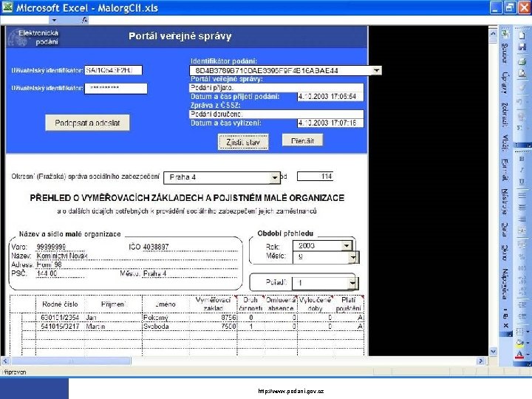Open the Nápověda menu
Viewport: 532px width, 399px height.
click(x=505, y=284)
